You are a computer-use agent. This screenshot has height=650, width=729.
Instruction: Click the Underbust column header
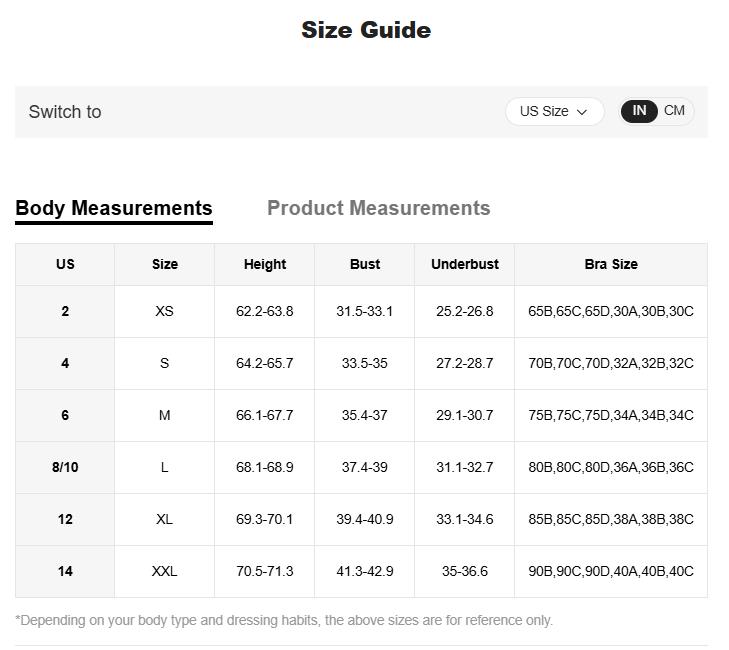pyautogui.click(x=464, y=264)
